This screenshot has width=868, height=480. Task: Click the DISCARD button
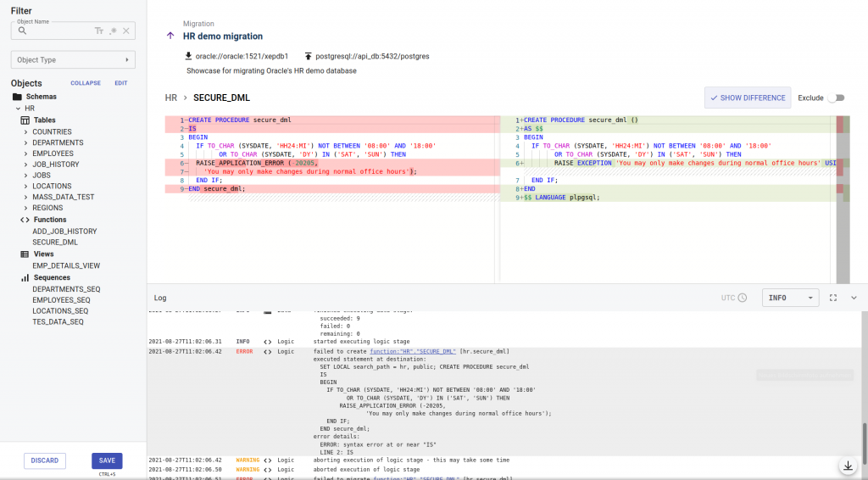[x=45, y=460]
